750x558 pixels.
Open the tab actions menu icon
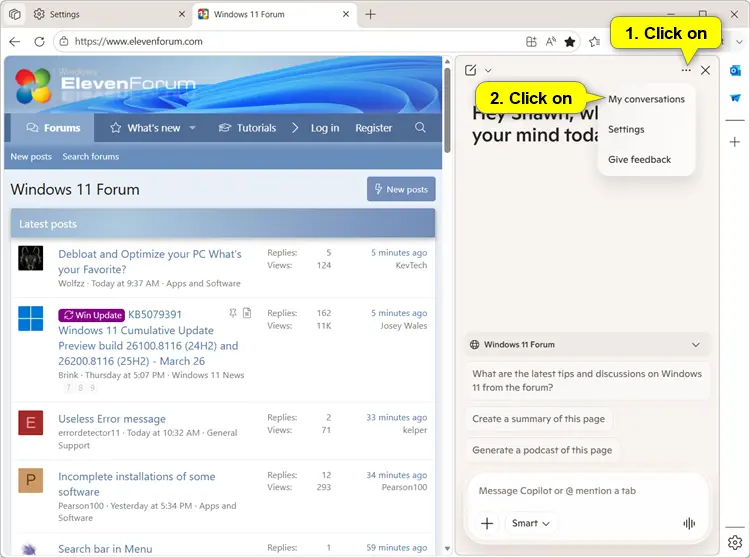click(x=15, y=14)
